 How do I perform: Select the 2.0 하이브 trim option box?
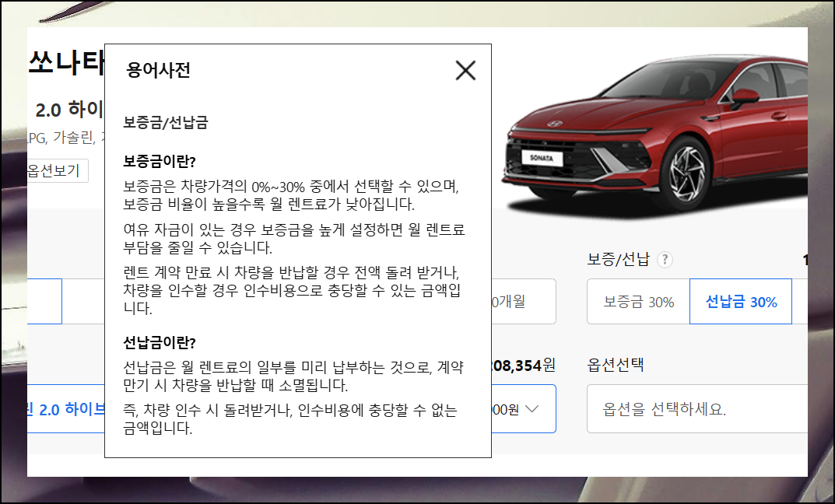coord(66,409)
